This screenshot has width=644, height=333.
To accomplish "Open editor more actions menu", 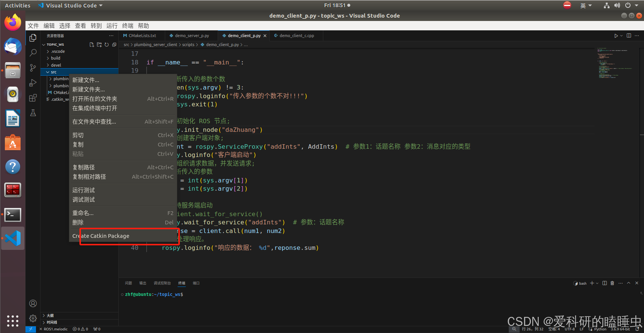I will [x=637, y=36].
